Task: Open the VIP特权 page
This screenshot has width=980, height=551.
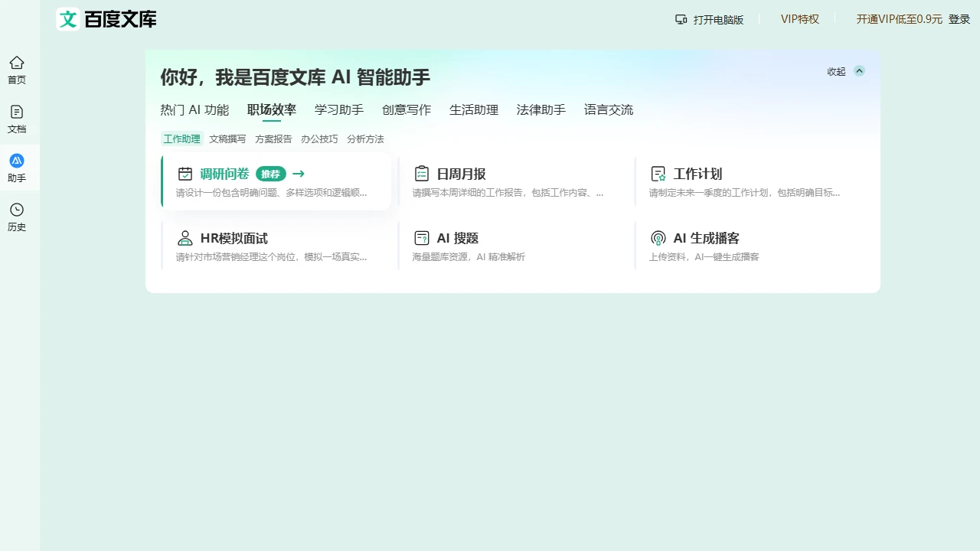Action: point(799,19)
